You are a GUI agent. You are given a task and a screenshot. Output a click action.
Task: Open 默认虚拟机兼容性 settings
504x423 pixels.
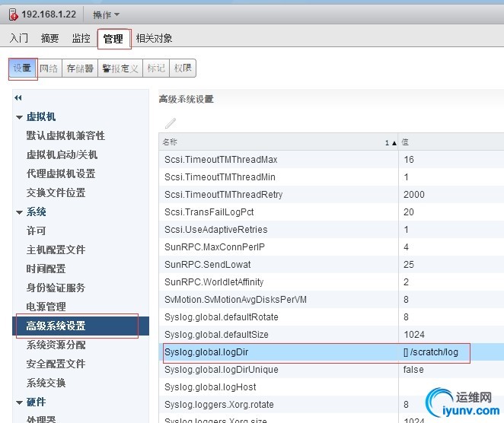65,135
